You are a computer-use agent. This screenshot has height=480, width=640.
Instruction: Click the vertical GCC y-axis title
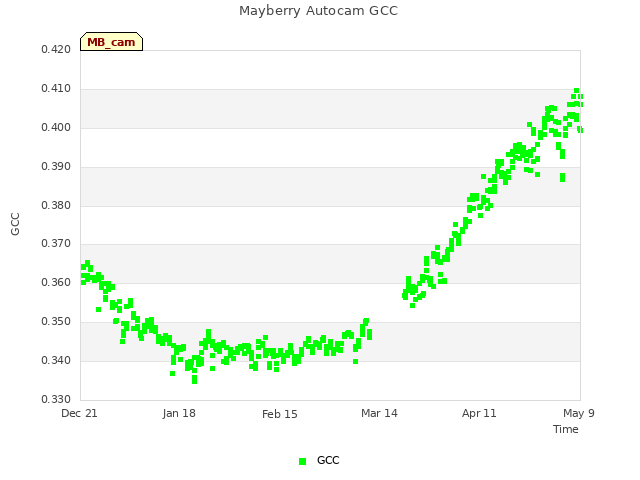(15, 224)
